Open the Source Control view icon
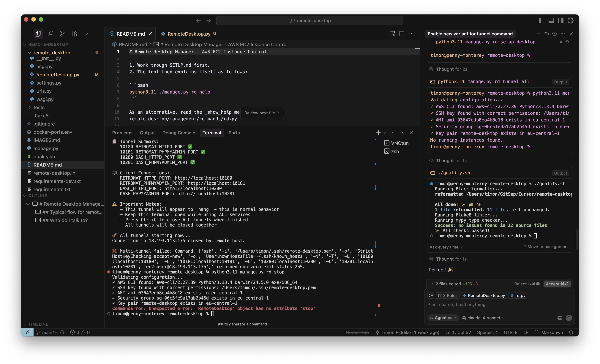 [62, 34]
